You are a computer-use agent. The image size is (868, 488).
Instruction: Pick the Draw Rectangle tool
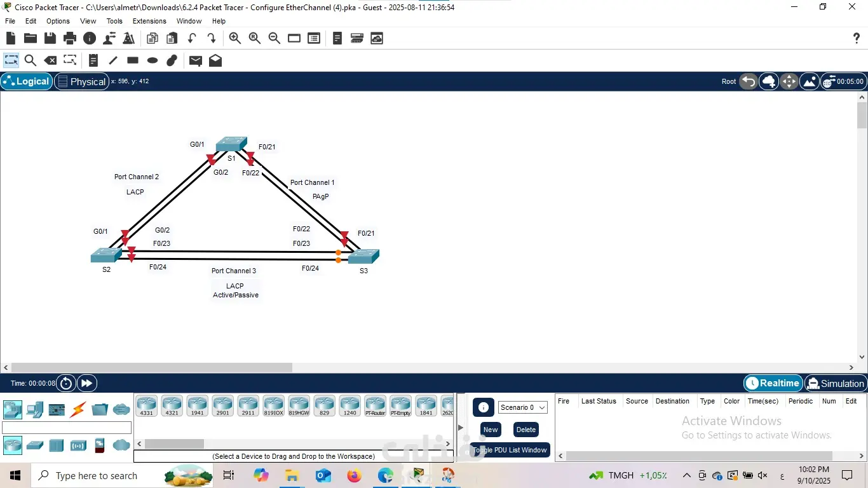(x=133, y=60)
